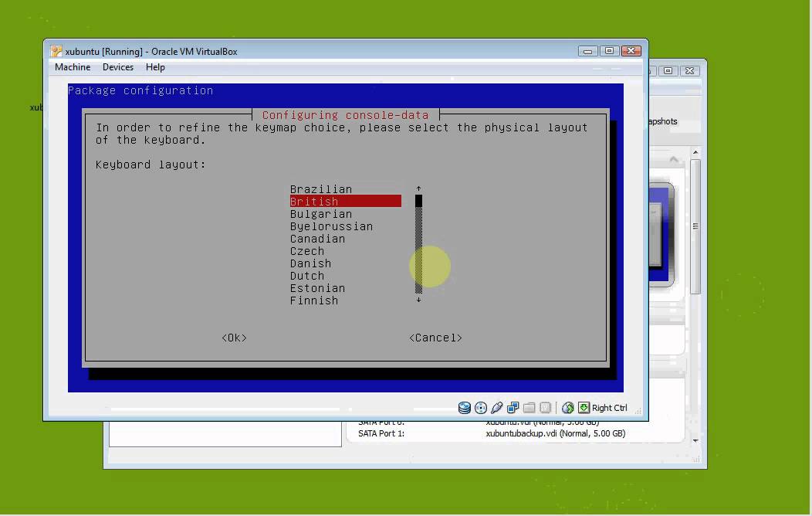Minimize the xubuntu VM window
This screenshot has width=812, height=516.
coord(587,51)
